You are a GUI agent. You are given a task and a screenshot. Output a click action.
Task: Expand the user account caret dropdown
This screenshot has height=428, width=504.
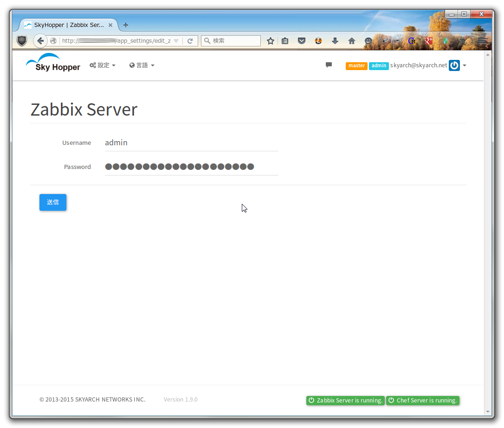pos(465,65)
